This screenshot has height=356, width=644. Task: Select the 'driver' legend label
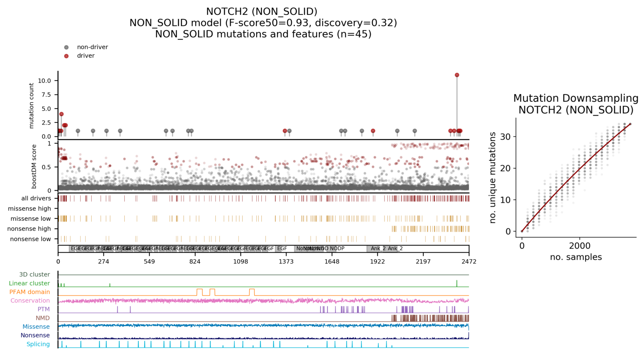point(86,56)
